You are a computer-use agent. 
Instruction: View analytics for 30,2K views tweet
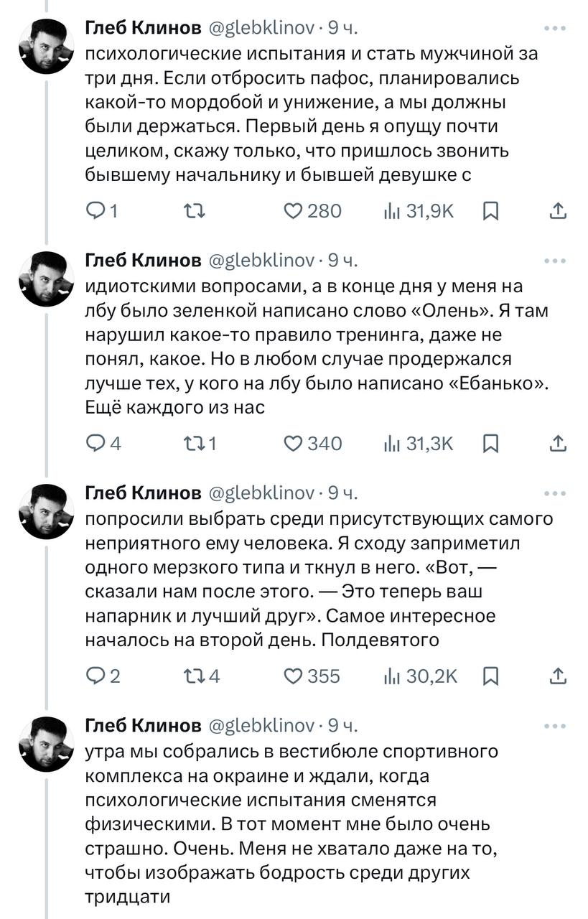(421, 676)
